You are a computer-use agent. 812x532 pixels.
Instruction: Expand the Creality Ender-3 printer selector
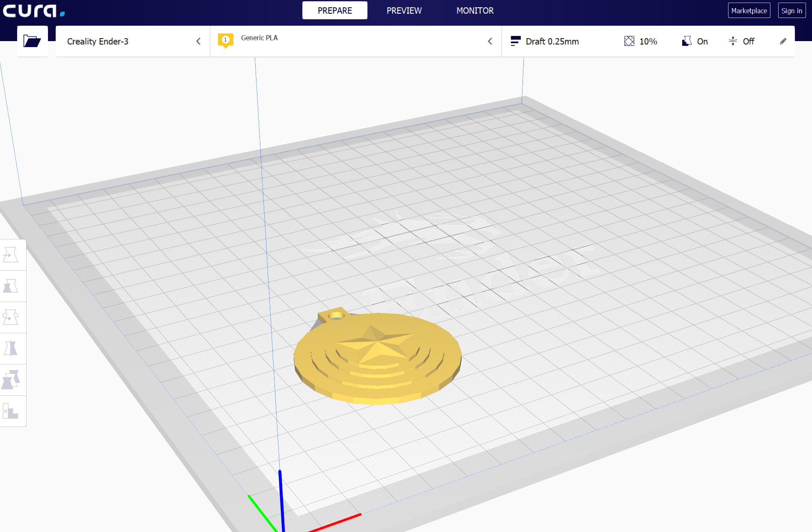coord(198,41)
